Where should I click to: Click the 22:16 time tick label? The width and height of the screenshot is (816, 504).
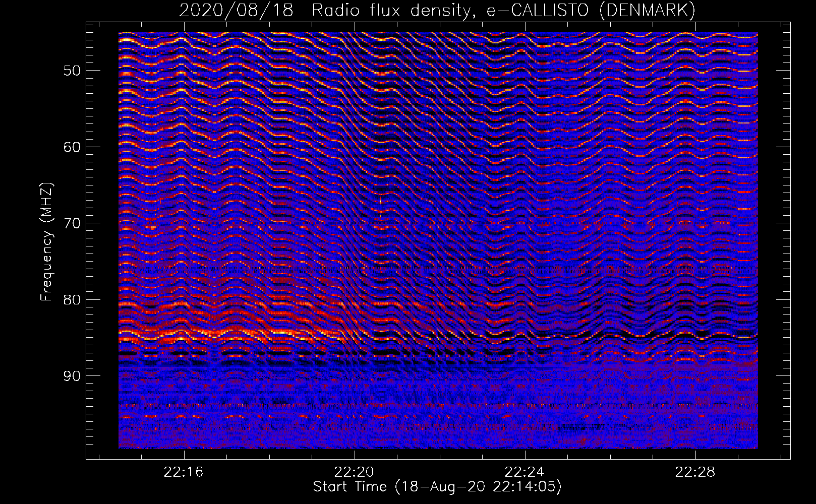tap(184, 472)
